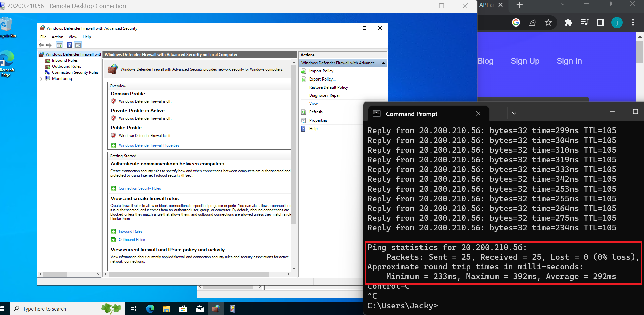Click Show/Hide Console Tree toolbar icon
Screen dimensions: 644x315
(x=60, y=45)
